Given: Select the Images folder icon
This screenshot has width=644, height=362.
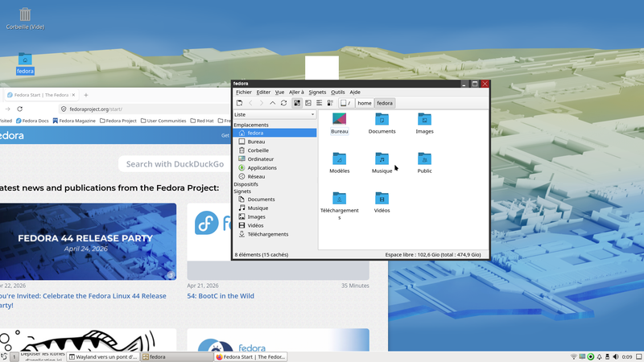Looking at the screenshot, I should (424, 123).
